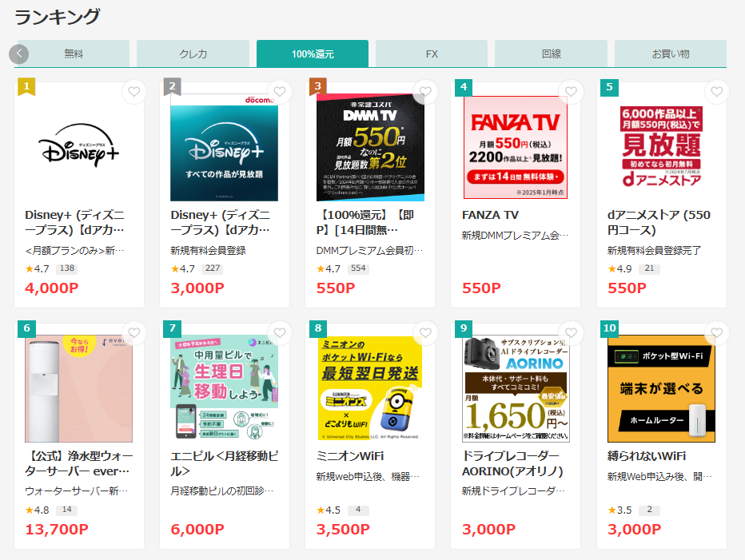Favorite the docomo Disney+ 3,000P offer

coord(280,91)
